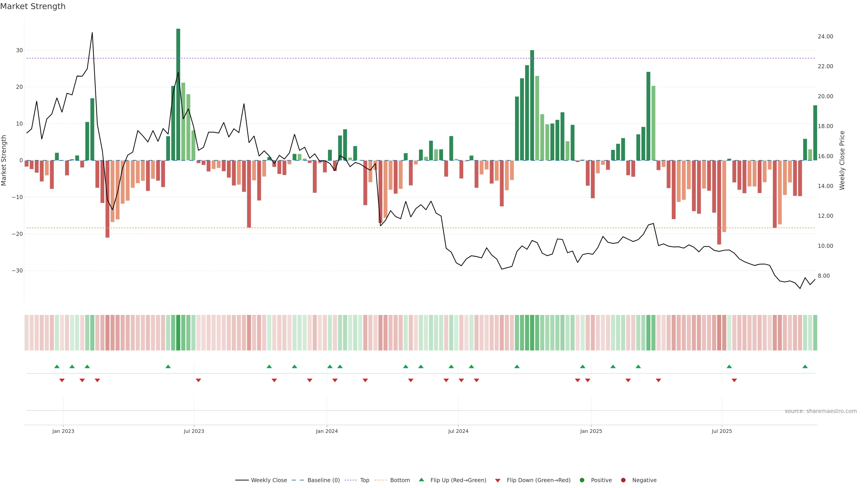Image resolution: width=868 pixels, height=488 pixels.
Task: Click the Jul 2024 x-axis label
Action: (x=458, y=431)
